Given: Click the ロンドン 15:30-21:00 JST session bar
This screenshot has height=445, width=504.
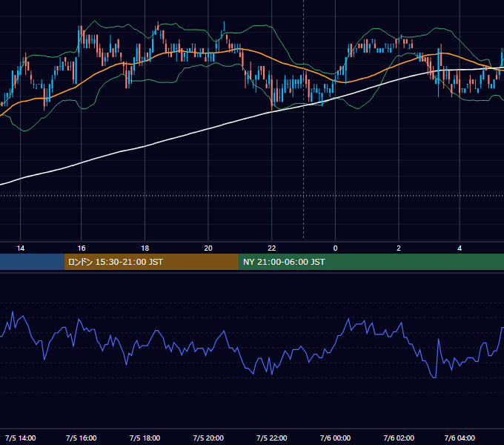Looking at the screenshot, I should coord(151,262).
